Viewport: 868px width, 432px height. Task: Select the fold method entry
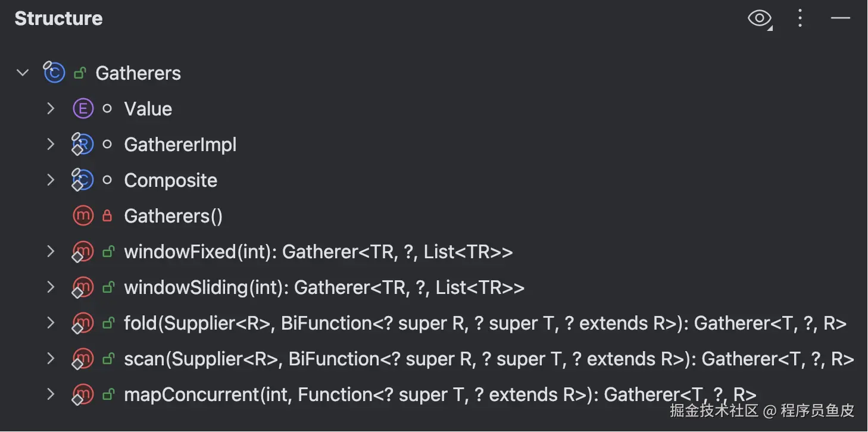pos(485,323)
